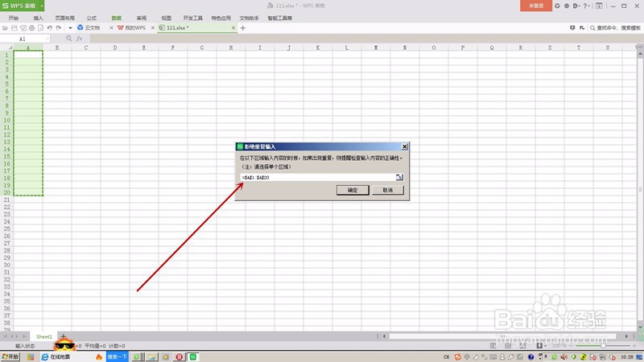Add a new document tab with plus
This screenshot has width=644, height=362.
(x=243, y=28)
